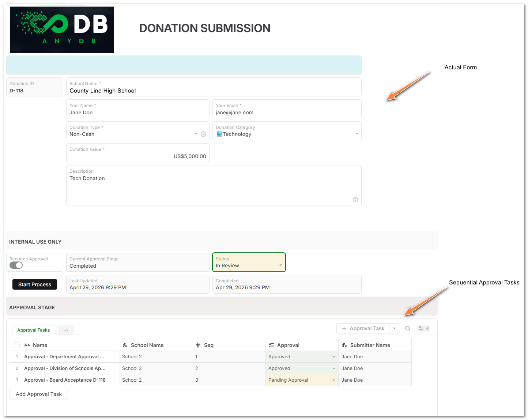Click the Donation ID field D-118

(x=35, y=87)
